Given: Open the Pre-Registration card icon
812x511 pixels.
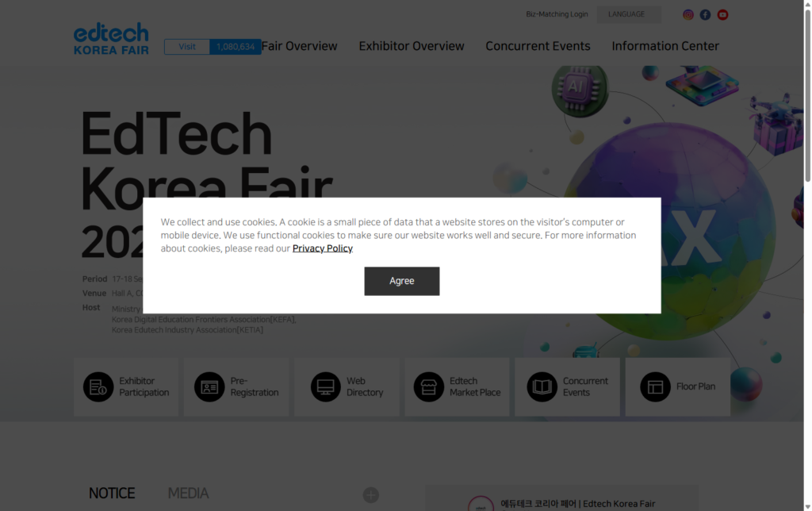Looking at the screenshot, I should coord(209,387).
